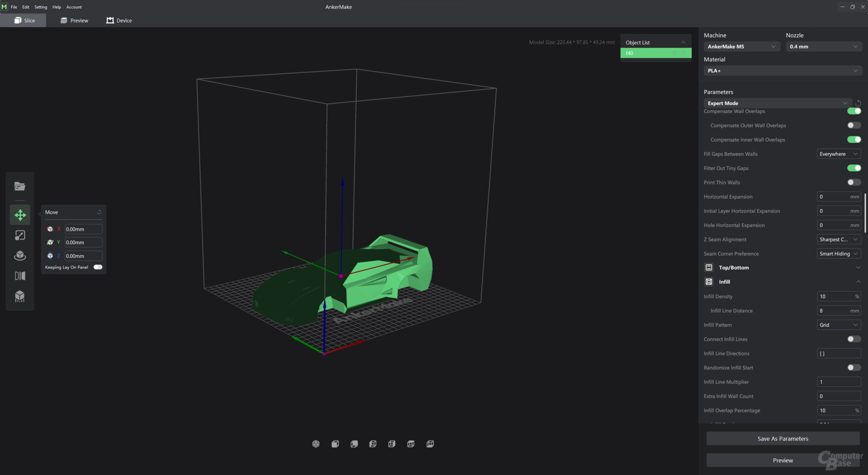Open the model file folder icon

click(20, 186)
